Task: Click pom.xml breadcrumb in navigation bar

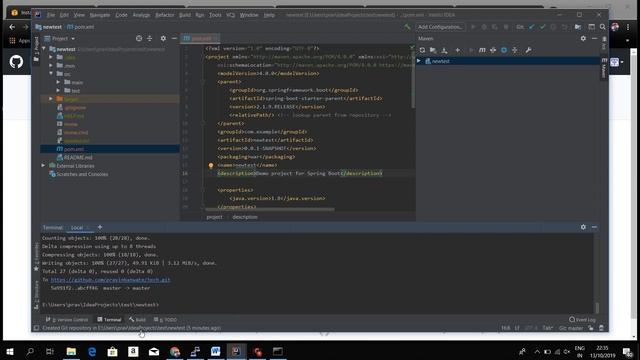Action: tap(81, 27)
